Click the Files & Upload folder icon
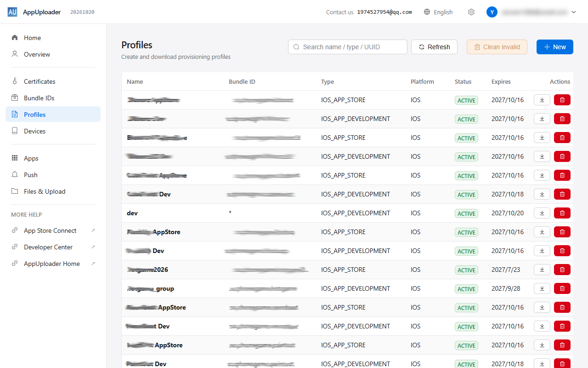 (15, 191)
